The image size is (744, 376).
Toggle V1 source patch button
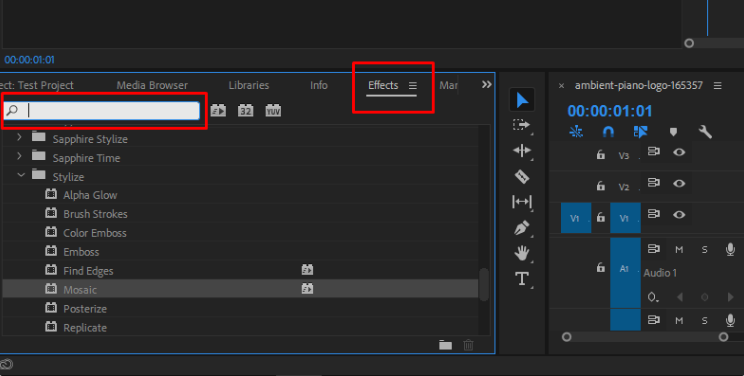(x=576, y=218)
